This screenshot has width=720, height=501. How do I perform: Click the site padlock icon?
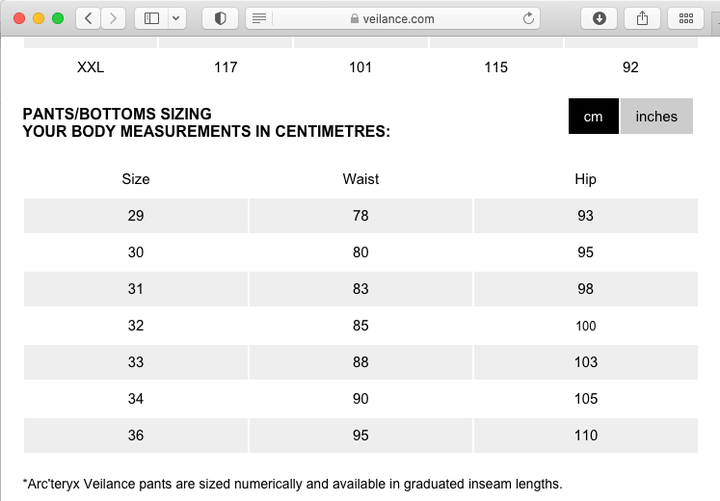click(354, 19)
